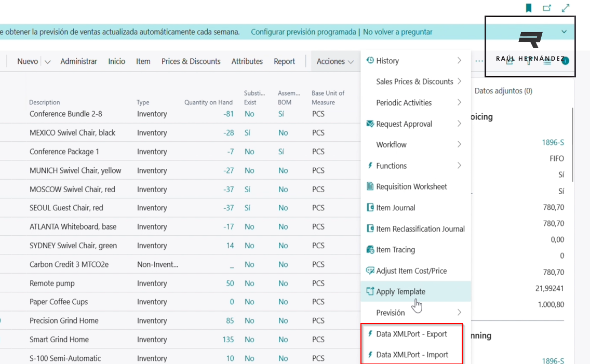Click the Item Reclassification Journal icon
The height and width of the screenshot is (364, 590).
pos(370,228)
